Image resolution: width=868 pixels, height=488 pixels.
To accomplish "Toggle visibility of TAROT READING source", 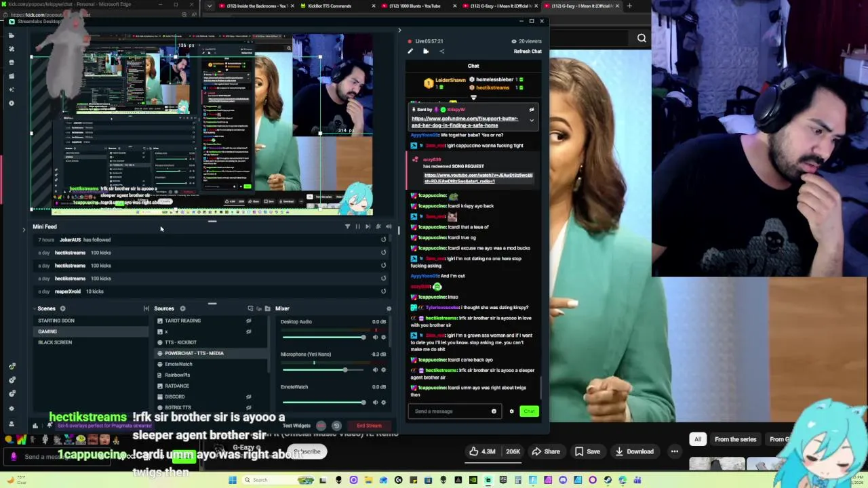I will [248, 321].
